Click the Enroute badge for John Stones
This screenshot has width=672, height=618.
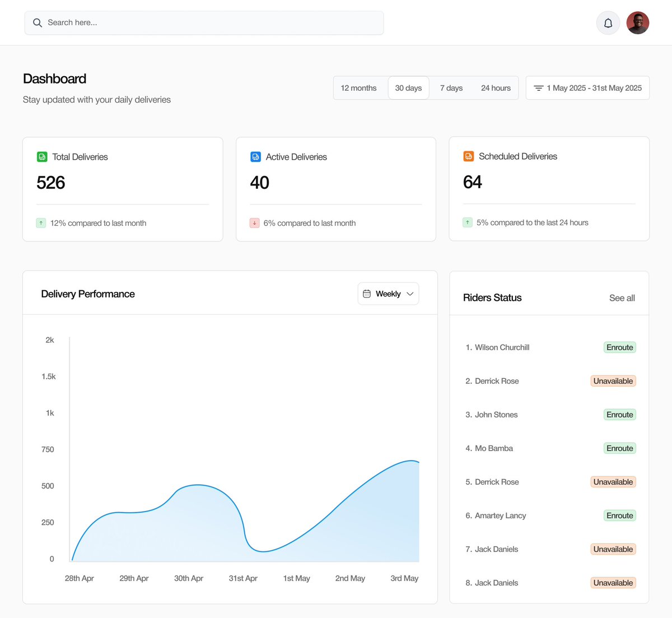pos(620,415)
